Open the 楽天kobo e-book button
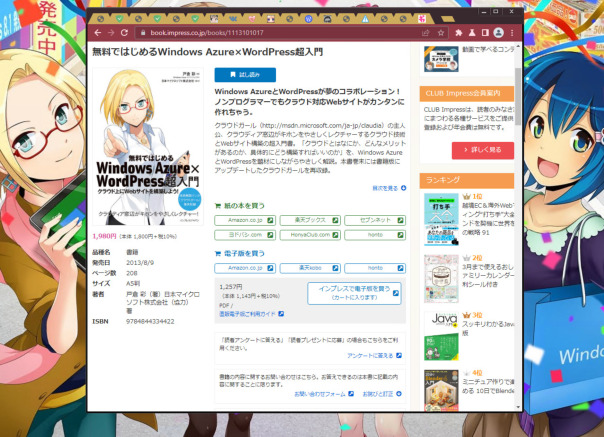Screen dimensions: 604x437 [x=310, y=268]
